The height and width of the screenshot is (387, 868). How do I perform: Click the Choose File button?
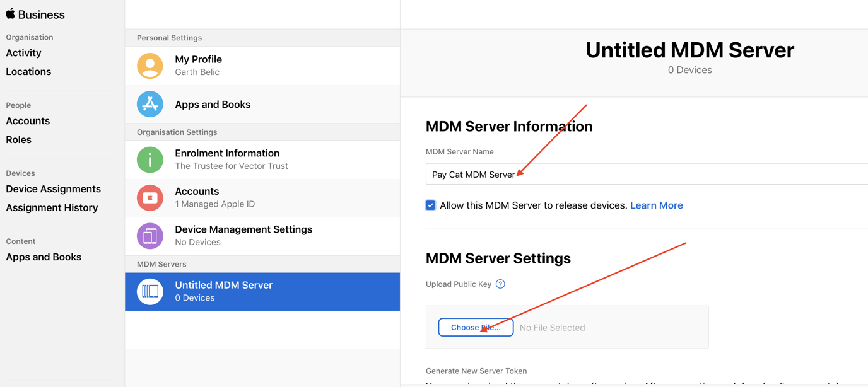[x=476, y=327]
